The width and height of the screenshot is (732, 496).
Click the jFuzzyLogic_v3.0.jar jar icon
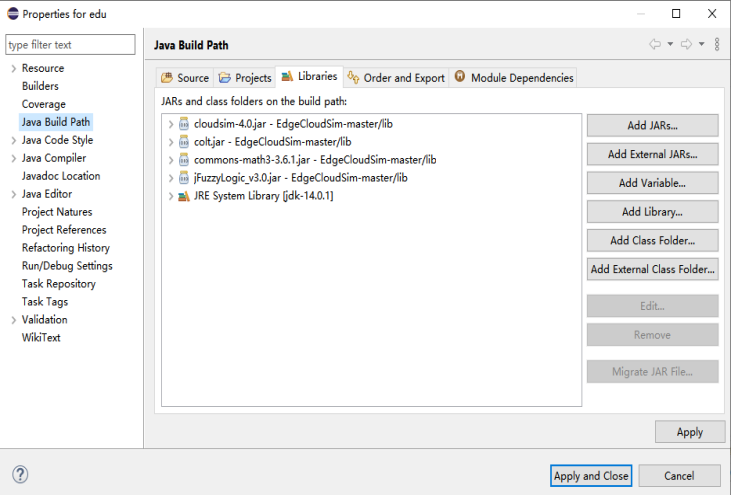(184, 177)
